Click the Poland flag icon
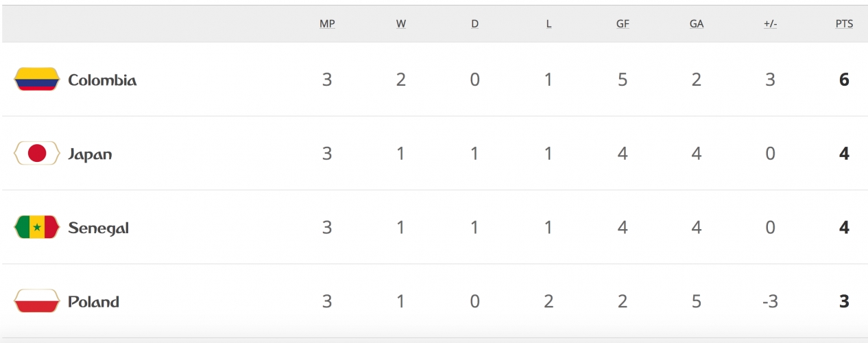The image size is (868, 343). click(x=37, y=302)
